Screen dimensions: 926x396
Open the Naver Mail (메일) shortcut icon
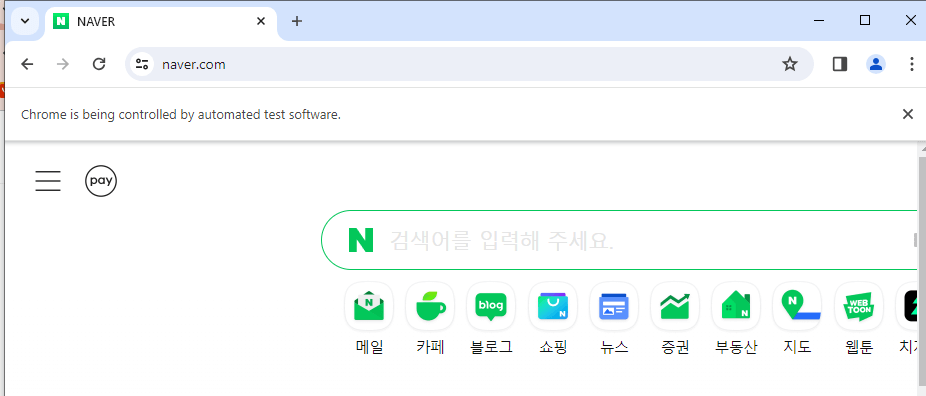click(369, 306)
